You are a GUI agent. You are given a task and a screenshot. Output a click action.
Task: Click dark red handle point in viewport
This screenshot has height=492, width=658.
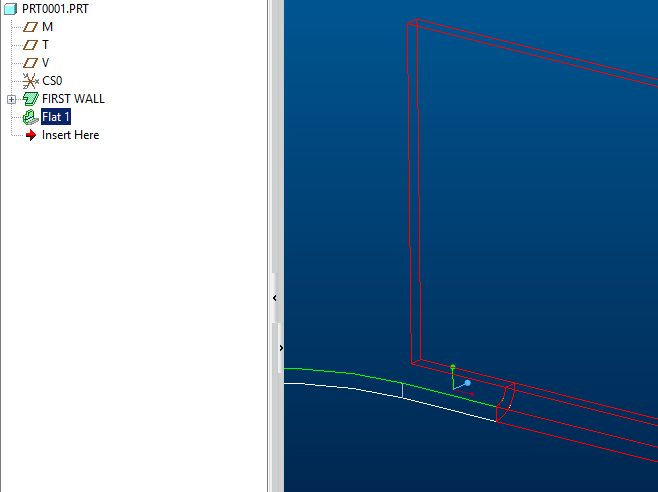472,394
